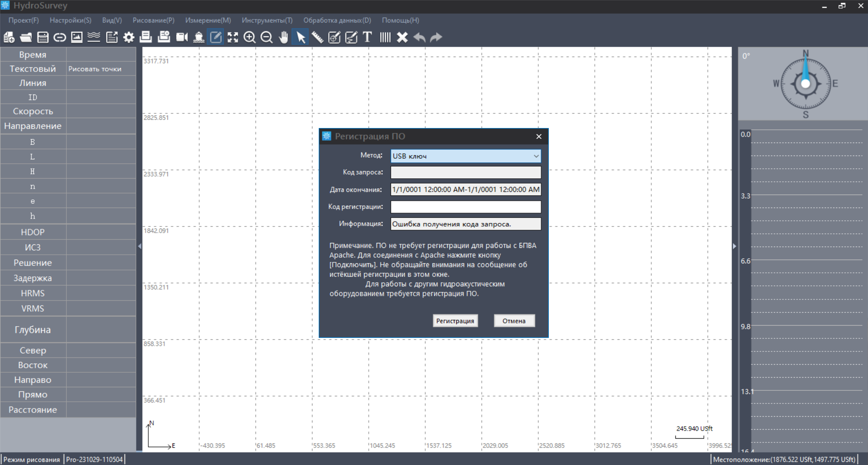
Task: Select the arrow pointer tool
Action: [300, 37]
